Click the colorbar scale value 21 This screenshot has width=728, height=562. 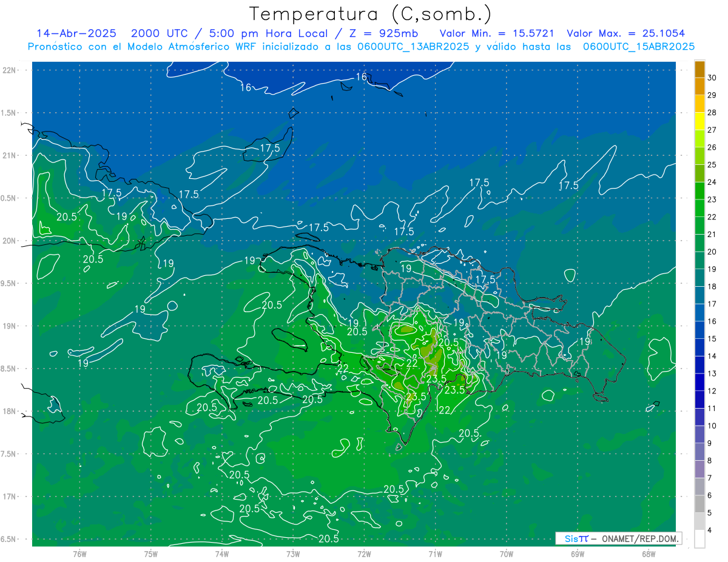click(x=712, y=234)
